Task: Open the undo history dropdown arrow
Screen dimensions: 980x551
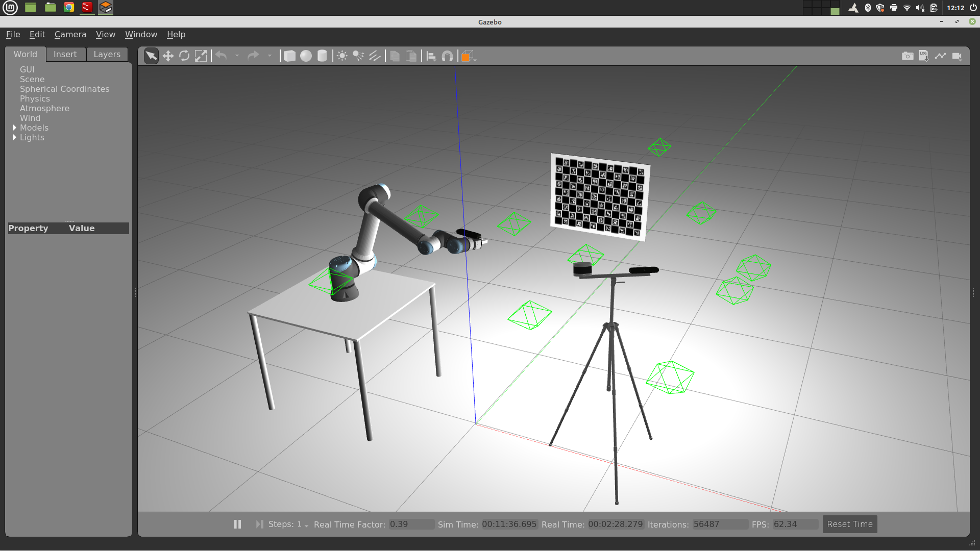Action: 237,56
